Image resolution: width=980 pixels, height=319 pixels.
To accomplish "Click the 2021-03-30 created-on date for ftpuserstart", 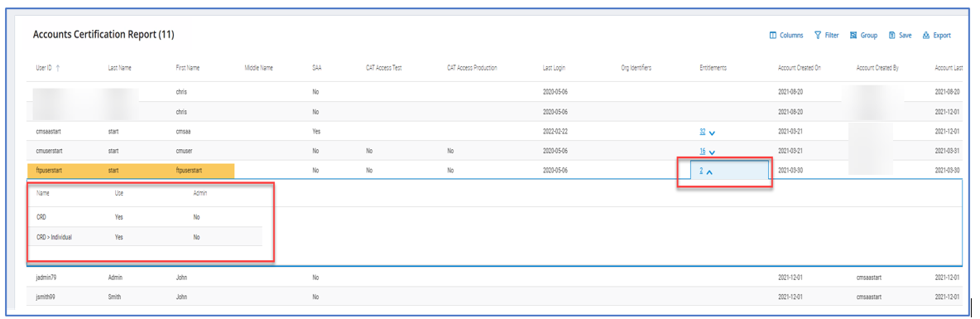I will coord(790,170).
